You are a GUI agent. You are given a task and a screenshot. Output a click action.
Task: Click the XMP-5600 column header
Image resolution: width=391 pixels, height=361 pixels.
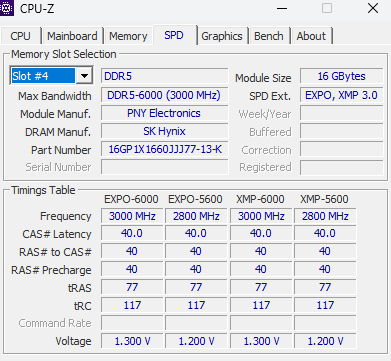coord(324,199)
